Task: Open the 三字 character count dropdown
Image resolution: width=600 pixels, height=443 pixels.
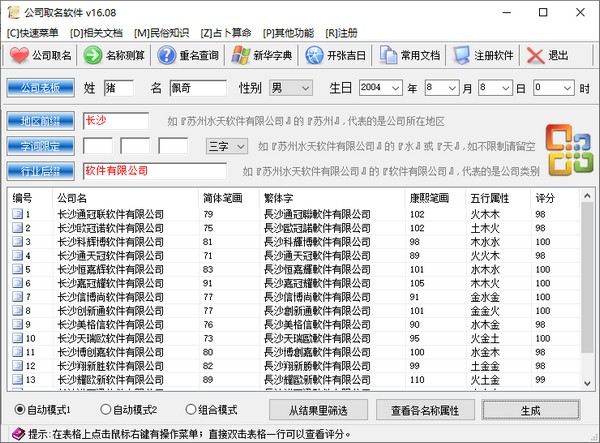Action: point(227,146)
